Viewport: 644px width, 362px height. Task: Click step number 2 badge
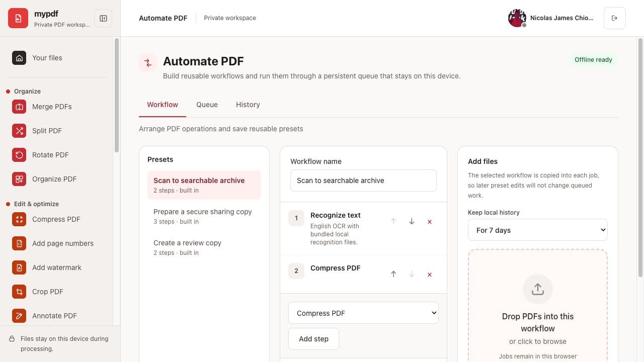pos(296,271)
